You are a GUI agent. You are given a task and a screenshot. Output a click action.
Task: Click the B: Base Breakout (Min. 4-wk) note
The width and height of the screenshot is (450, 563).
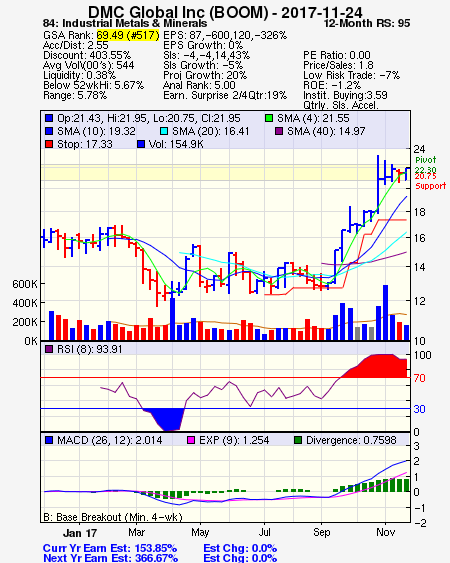point(113,517)
